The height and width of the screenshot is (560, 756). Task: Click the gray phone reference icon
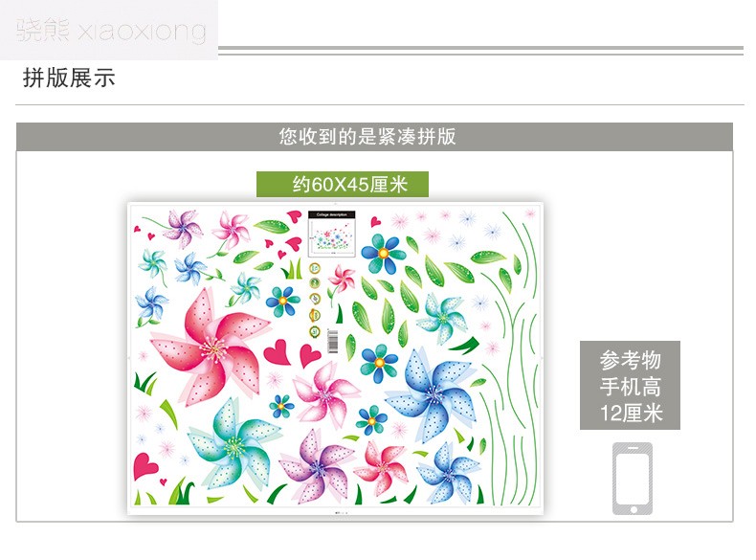[633, 479]
